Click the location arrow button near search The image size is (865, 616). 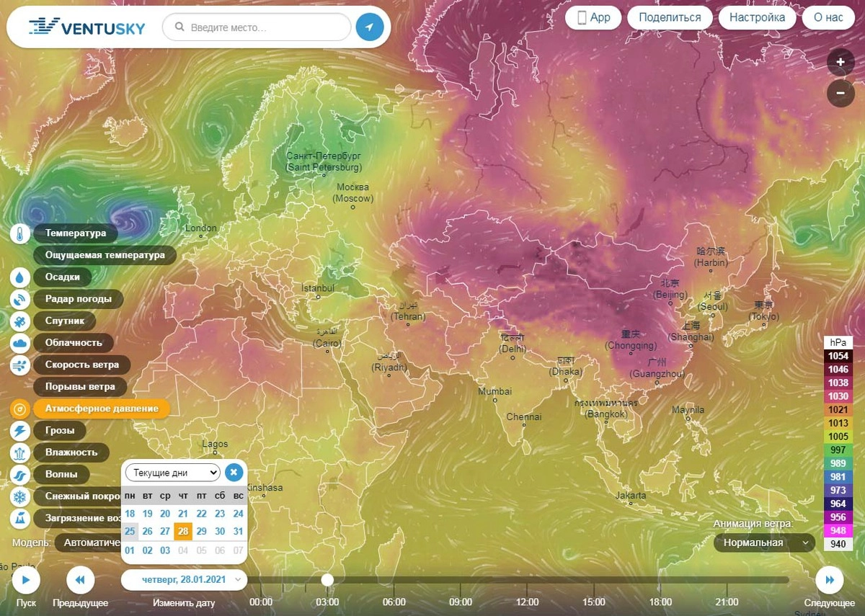(x=370, y=27)
